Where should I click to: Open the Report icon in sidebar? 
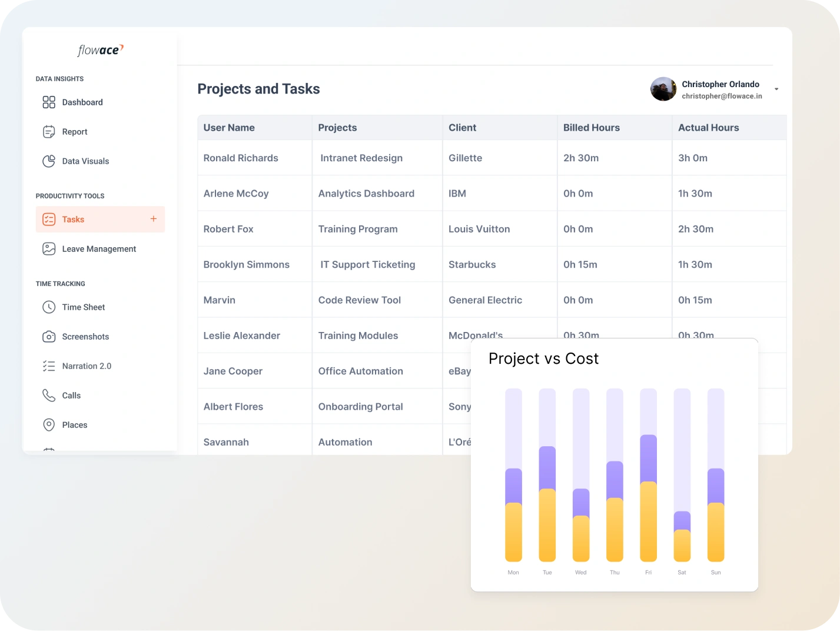tap(49, 132)
